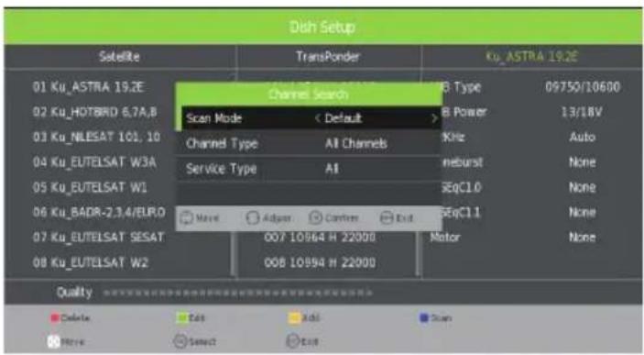
Task: Click the Adjust icon in Channel Search dialog
Action: pos(253,218)
